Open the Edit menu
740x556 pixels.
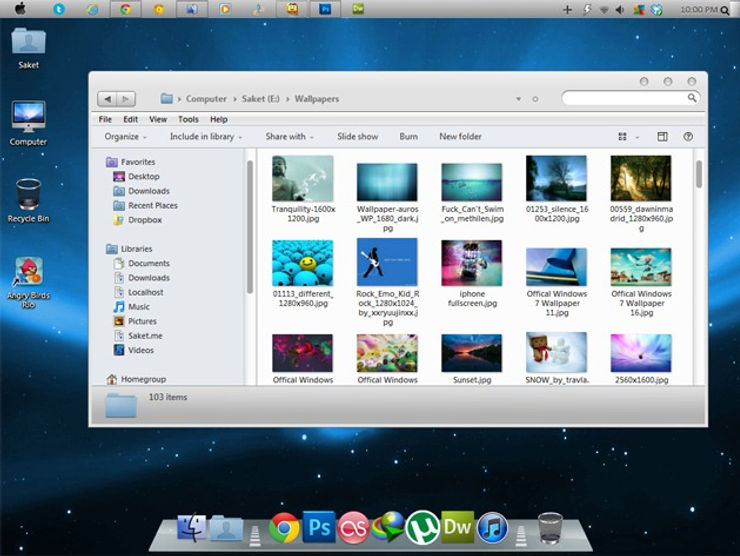point(130,119)
